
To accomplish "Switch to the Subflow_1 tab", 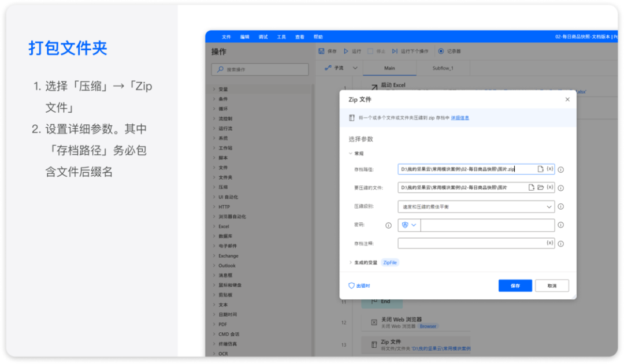I will (x=443, y=68).
